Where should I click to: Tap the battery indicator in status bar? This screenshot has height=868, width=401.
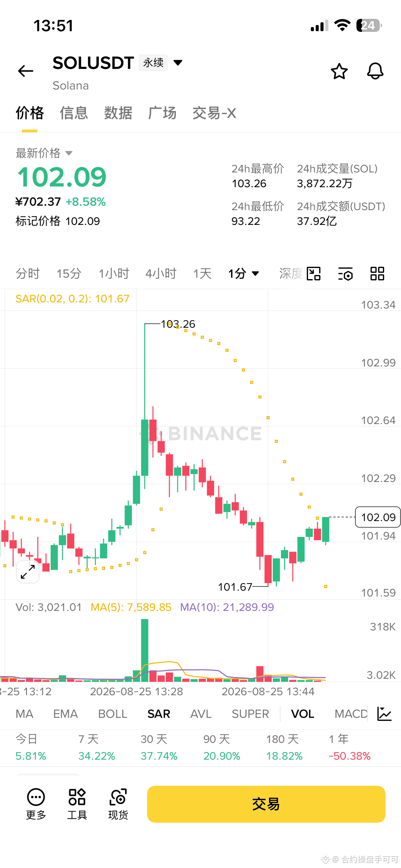click(369, 25)
